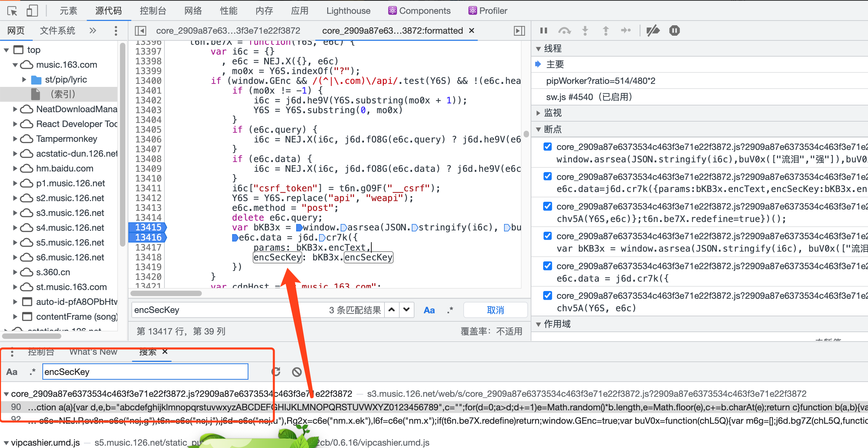Viewport: 868px width, 448px height.
Task: Select pipWorker thread entry
Action: click(601, 81)
